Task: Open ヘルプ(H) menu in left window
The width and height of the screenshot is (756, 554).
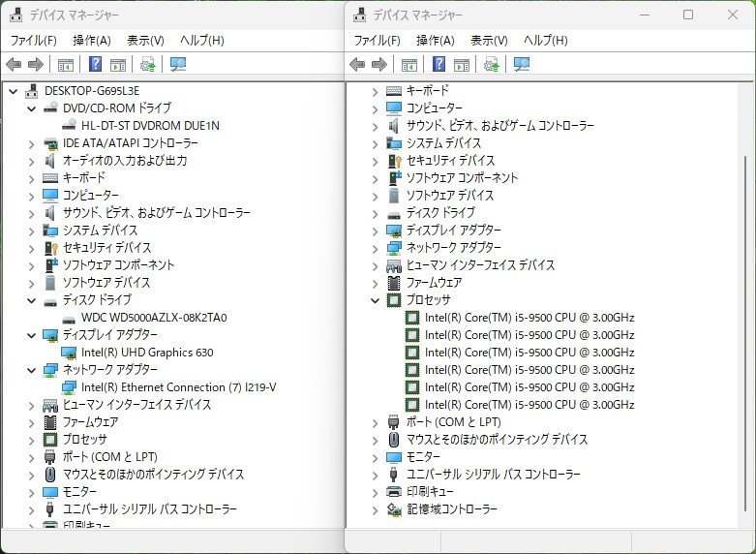Action: 202,41
